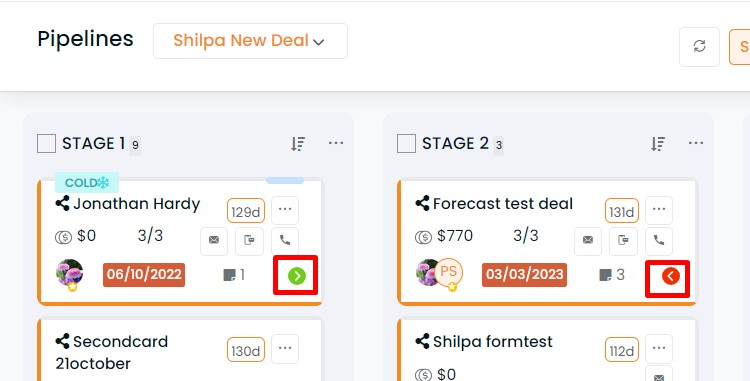This screenshot has width=750, height=381.
Task: Open the Forecast test deal title
Action: point(503,204)
